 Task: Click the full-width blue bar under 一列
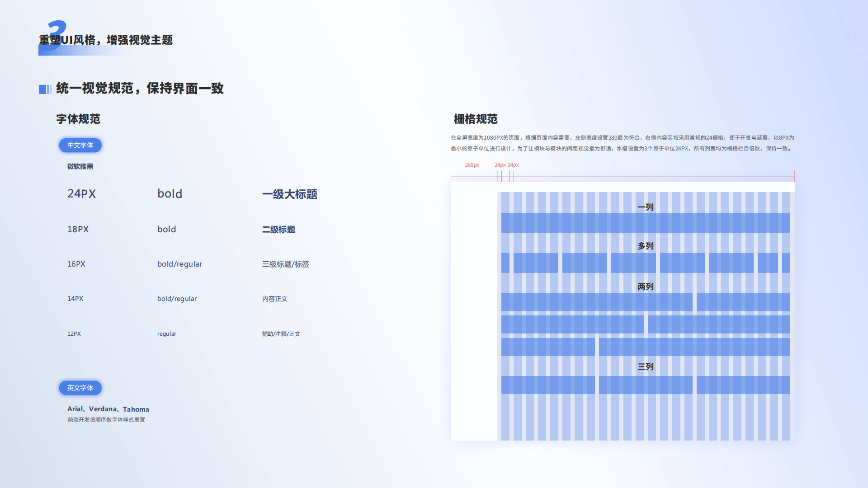pos(646,223)
